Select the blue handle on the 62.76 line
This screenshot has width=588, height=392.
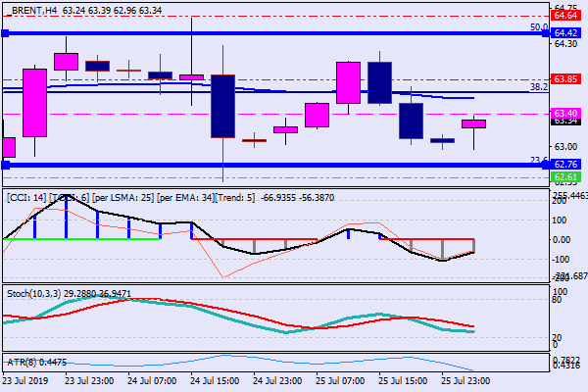tap(4, 165)
